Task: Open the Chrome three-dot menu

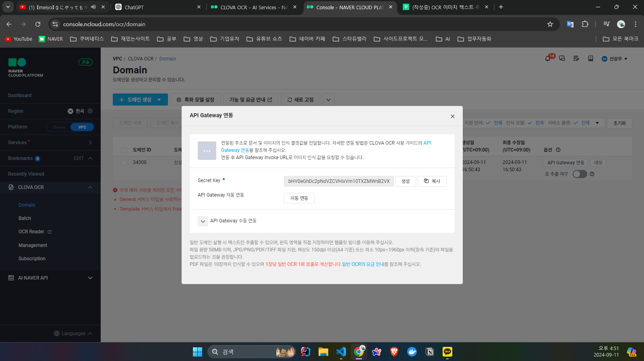Action: pos(636,24)
